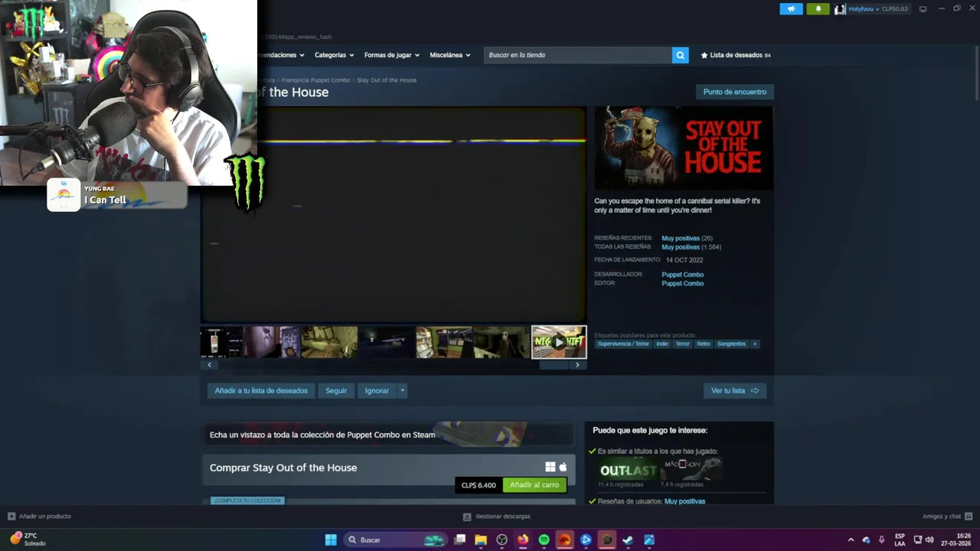Viewport: 980px width, 551px height.
Task: Select the Night Shift video thumbnail
Action: [x=559, y=342]
